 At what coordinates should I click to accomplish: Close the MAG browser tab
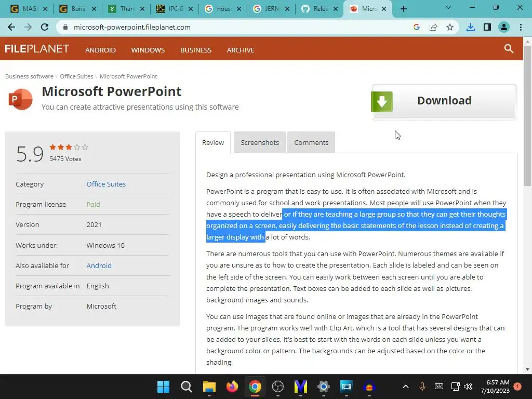click(46, 9)
